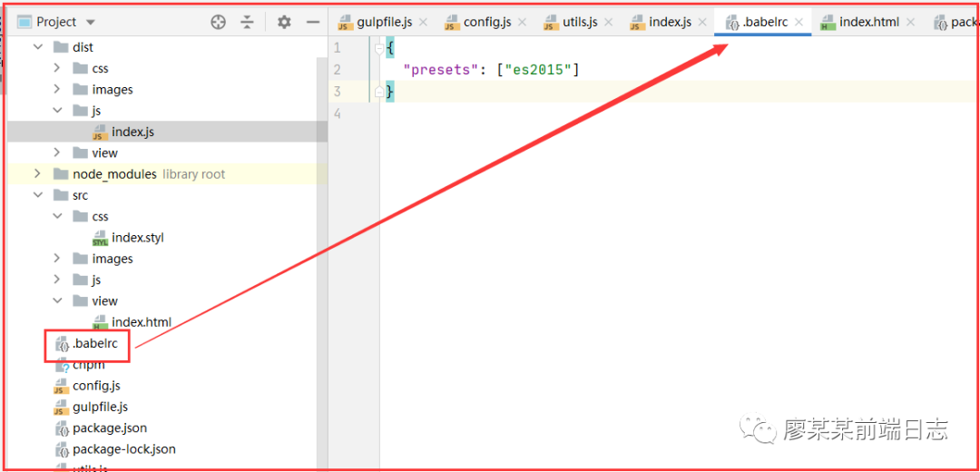
Task: Expand the src js folder
Action: click(x=57, y=280)
